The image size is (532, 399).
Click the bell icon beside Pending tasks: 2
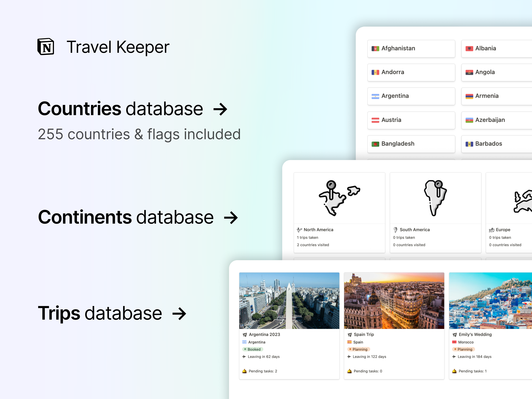coord(245,371)
